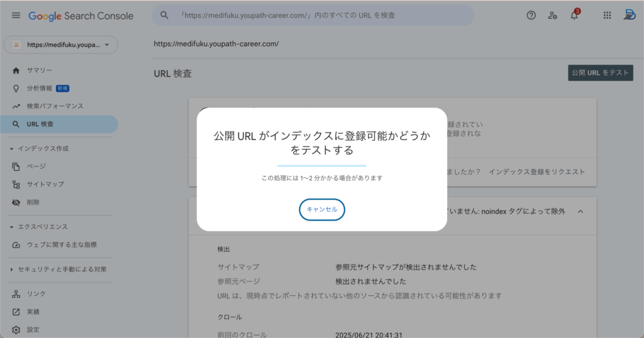This screenshot has height=338, width=644.
Task: Click the dialog title 公開 URL がインデックスに登録可能かどうか
Action: (x=322, y=143)
